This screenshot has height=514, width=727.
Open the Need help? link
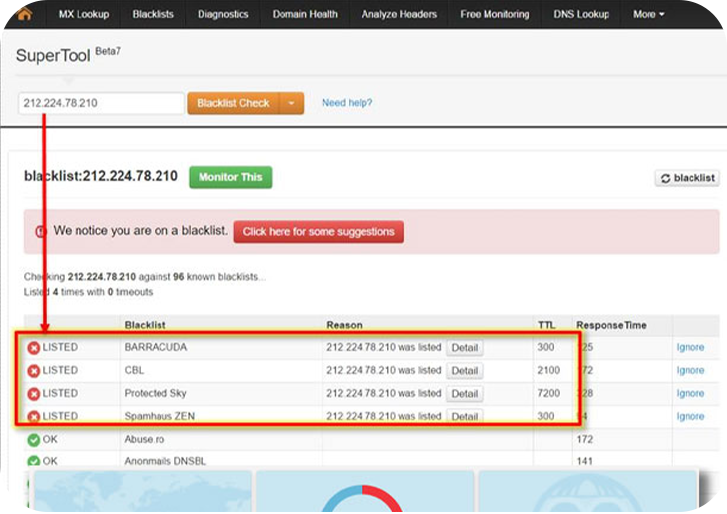(347, 103)
